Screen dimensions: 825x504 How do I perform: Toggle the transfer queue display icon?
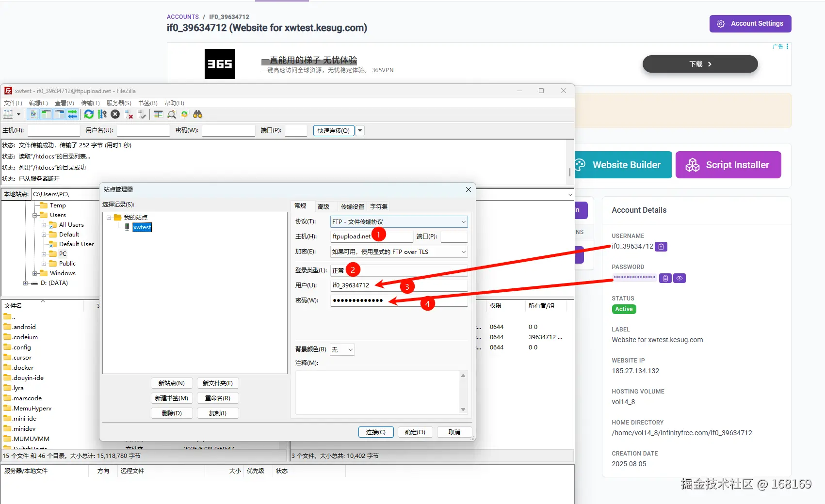point(72,114)
